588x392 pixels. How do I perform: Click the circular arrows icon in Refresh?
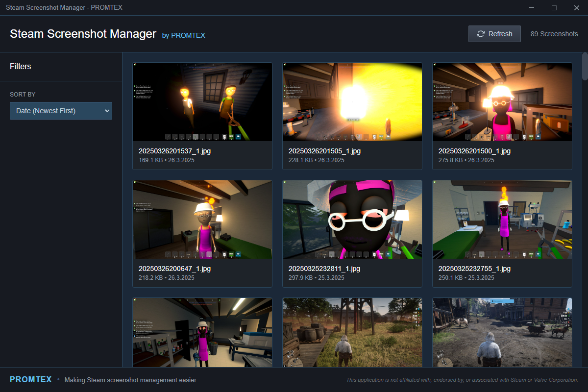click(481, 34)
